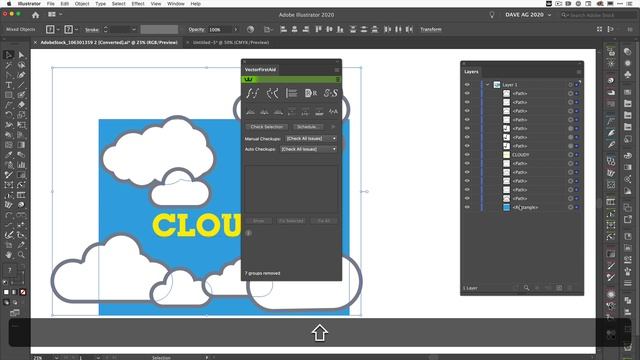
Task: Click the Arrange Documents icon
Action: pyautogui.click(x=52, y=14)
